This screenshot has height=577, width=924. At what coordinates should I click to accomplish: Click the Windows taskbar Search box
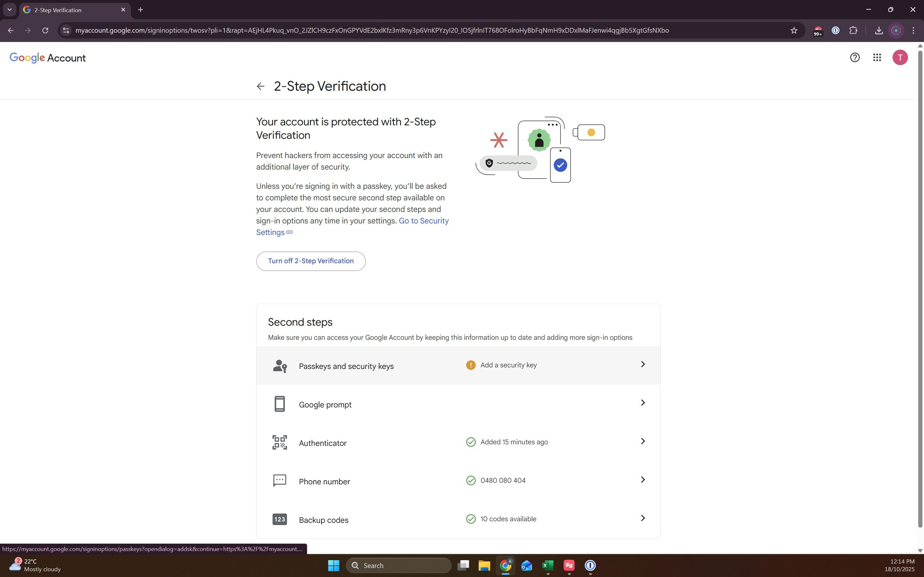pyautogui.click(x=398, y=565)
